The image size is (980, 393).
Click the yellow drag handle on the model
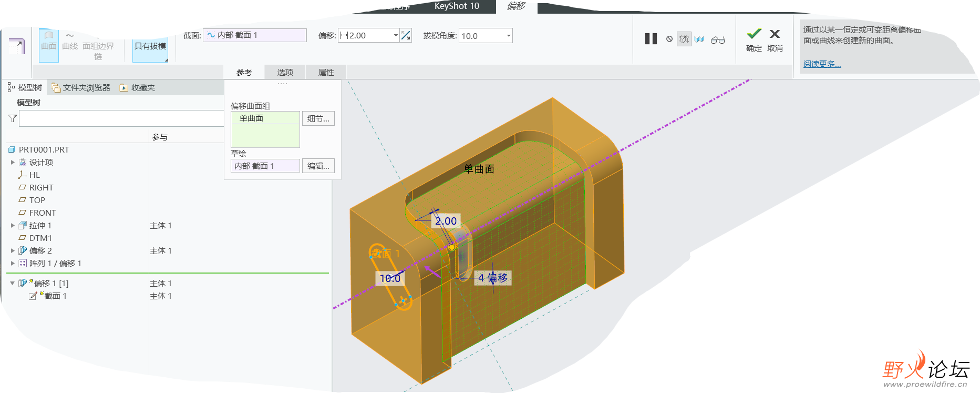tap(451, 247)
